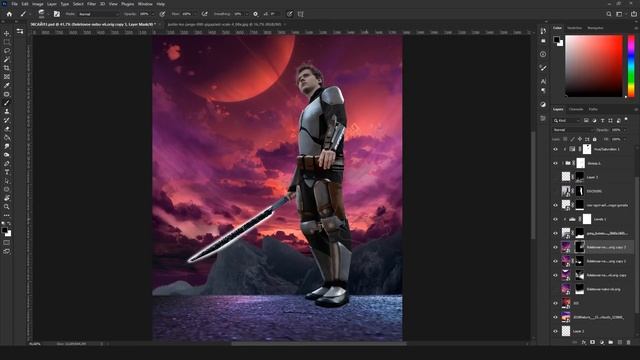Open the brush settings panel toggle

(57, 14)
